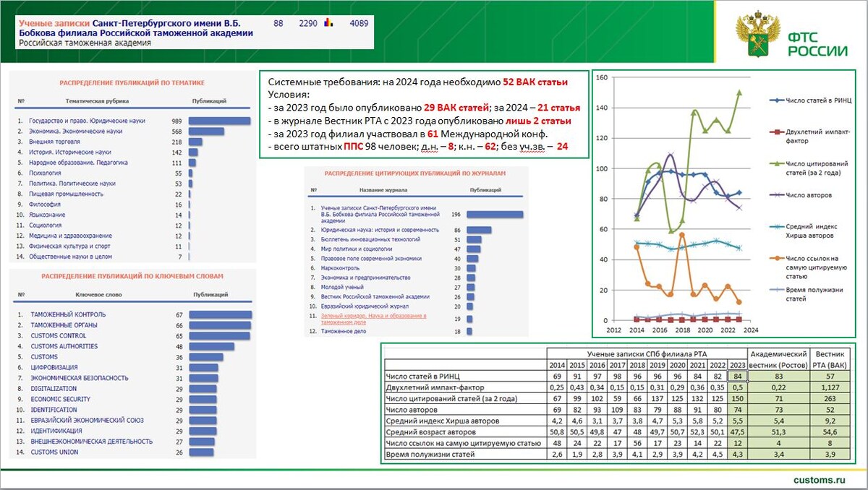The width and height of the screenshot is (868, 490).
Task: Click the publisher line 'Российская таможенная академия' under journal title
Action: pyautogui.click(x=85, y=43)
